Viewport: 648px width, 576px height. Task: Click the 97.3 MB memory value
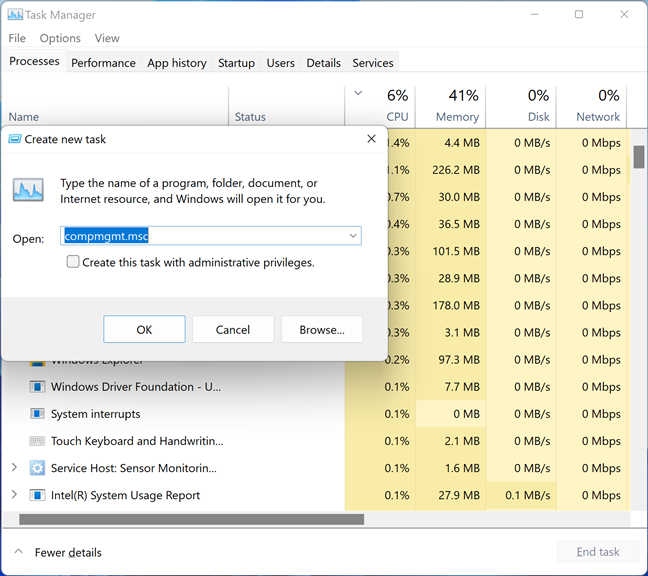[459, 359]
